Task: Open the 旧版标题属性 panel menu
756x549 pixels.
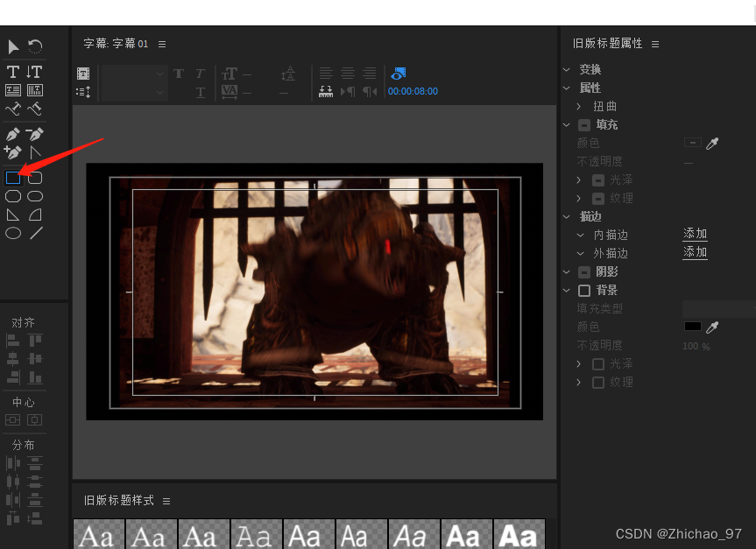Action: coord(655,44)
